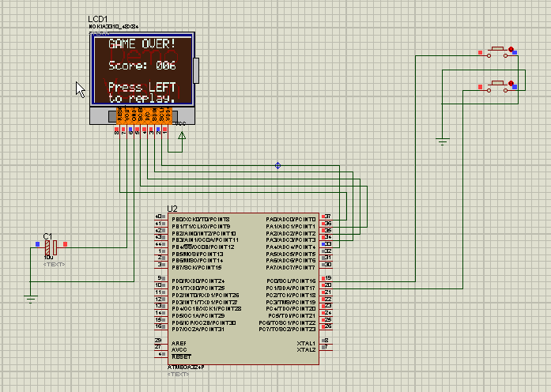Click the C1 reference label

(x=47, y=236)
